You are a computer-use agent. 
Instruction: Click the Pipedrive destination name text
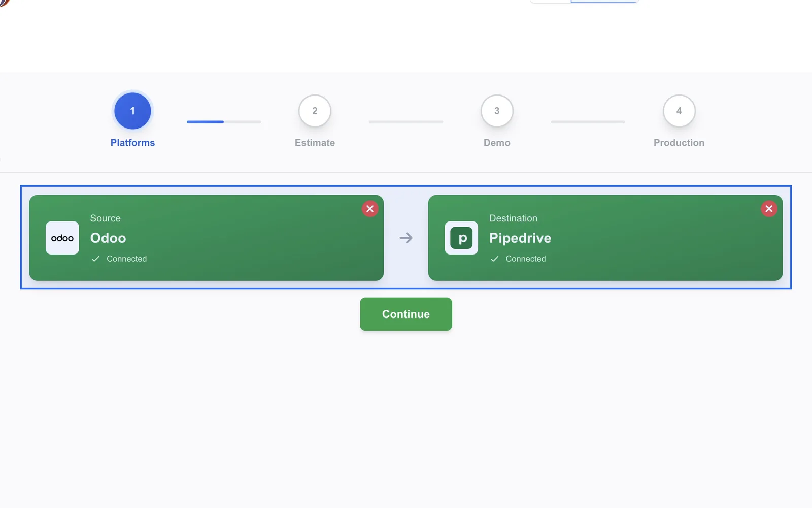[x=520, y=238]
